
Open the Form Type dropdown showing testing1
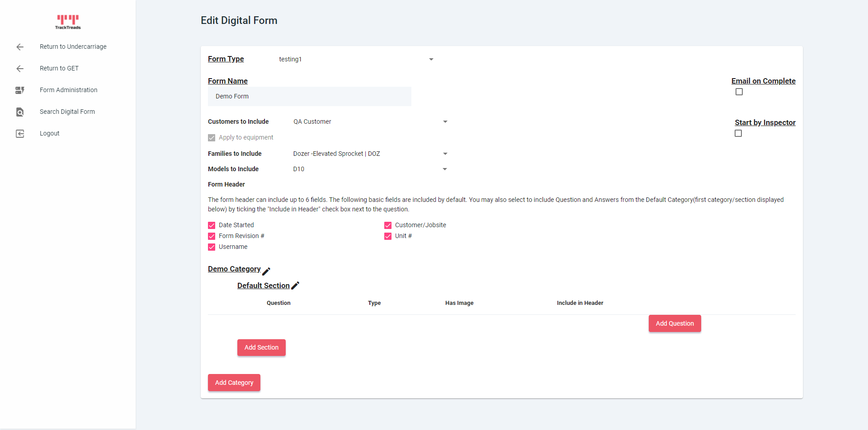pyautogui.click(x=431, y=59)
